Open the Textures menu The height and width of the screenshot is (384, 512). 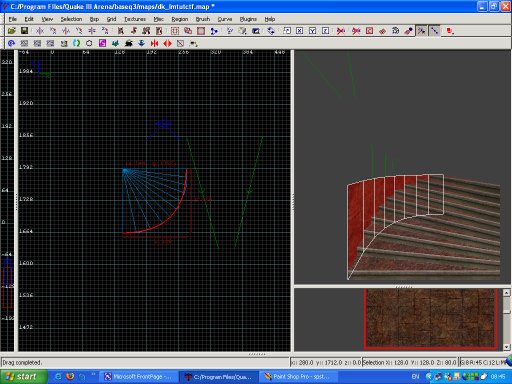(135, 19)
